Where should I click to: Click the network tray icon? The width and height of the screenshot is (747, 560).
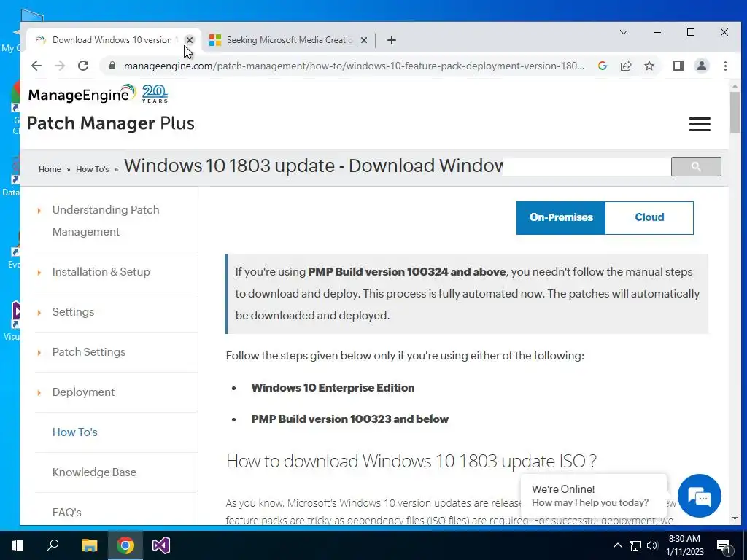[x=635, y=545]
